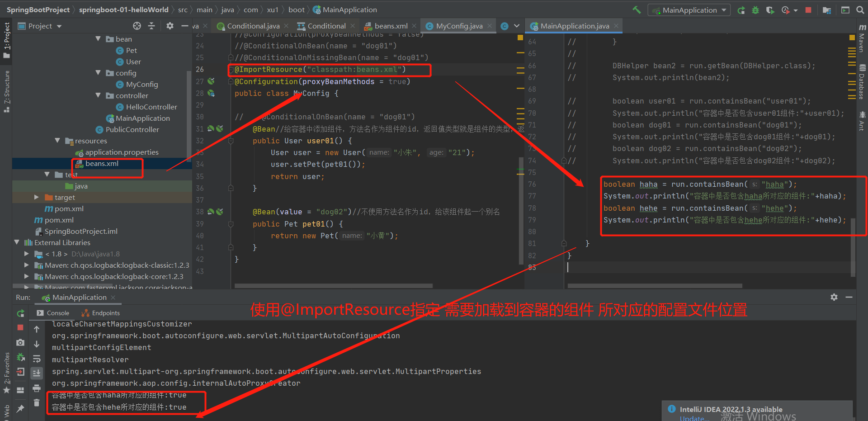Collapse the controller folder
Viewport: 868px width, 421px height.
tap(98, 95)
